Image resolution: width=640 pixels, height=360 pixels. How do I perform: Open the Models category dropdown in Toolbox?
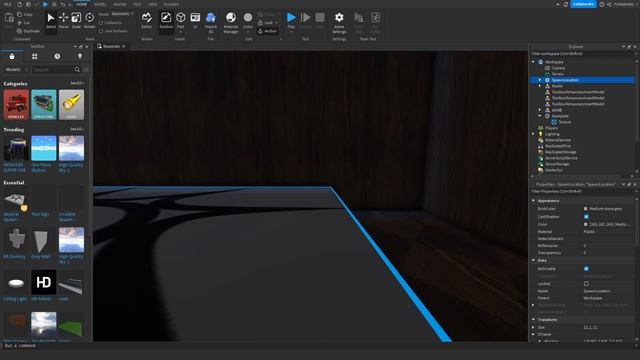(x=16, y=70)
